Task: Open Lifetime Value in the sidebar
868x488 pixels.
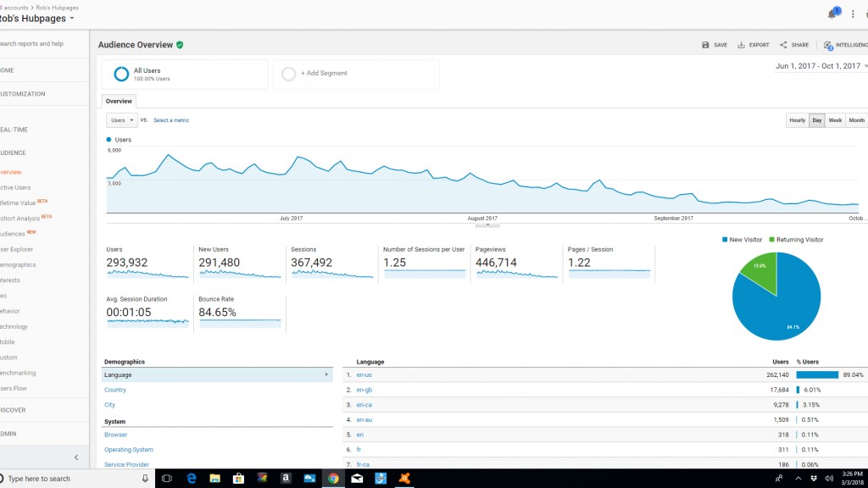Action: 18,203
